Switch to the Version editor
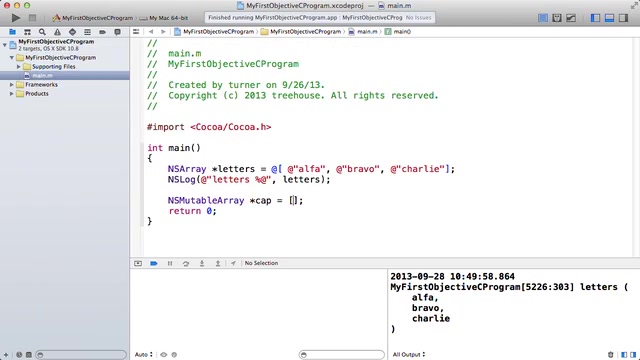The height and width of the screenshot is (360, 640). pos(571,18)
